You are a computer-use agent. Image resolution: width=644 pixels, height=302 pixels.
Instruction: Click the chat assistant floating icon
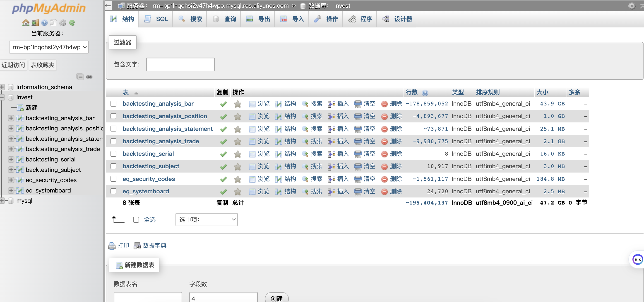[637, 259]
